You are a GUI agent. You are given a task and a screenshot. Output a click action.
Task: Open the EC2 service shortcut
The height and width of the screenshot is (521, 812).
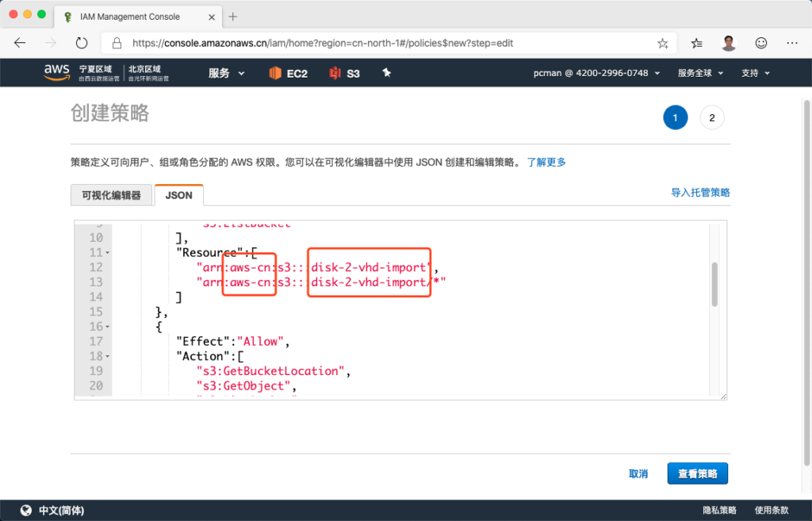288,73
